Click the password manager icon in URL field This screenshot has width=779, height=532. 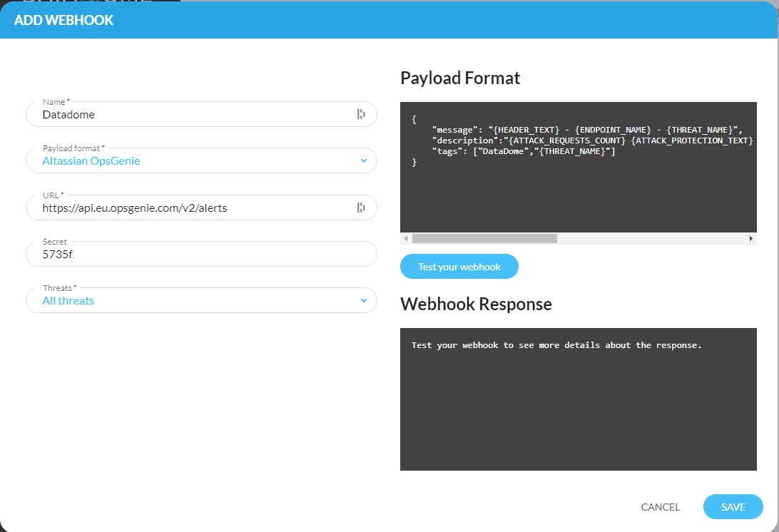pos(361,208)
